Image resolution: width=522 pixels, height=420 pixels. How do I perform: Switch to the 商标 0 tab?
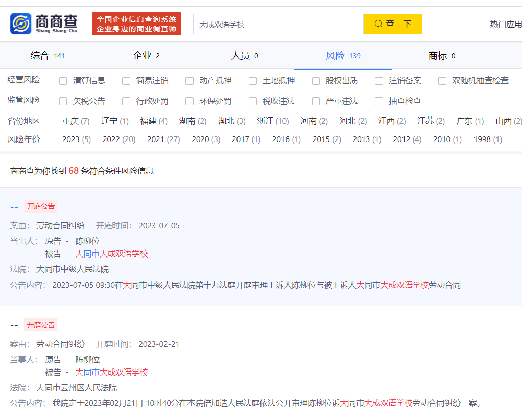[x=442, y=56]
